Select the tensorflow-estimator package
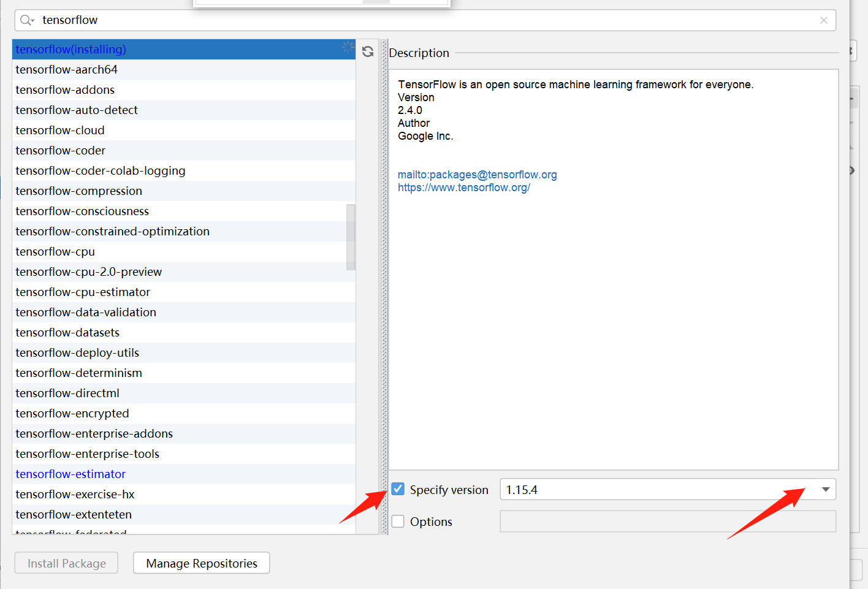The height and width of the screenshot is (589, 868). click(x=70, y=474)
